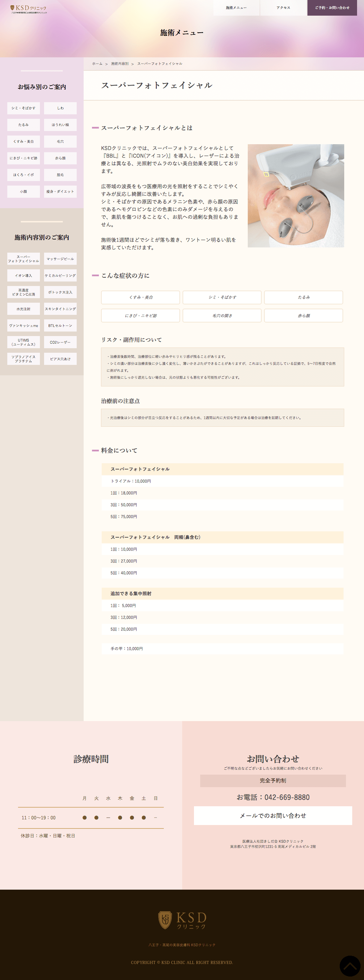This screenshot has width=364, height=980.
Task: Click the 毛穴の開き symptom button
Action: (x=222, y=316)
